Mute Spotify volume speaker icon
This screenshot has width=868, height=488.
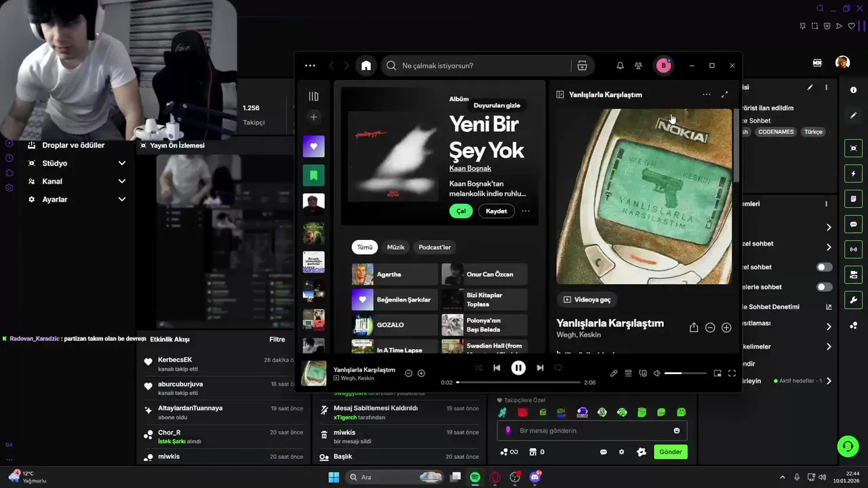(x=656, y=373)
